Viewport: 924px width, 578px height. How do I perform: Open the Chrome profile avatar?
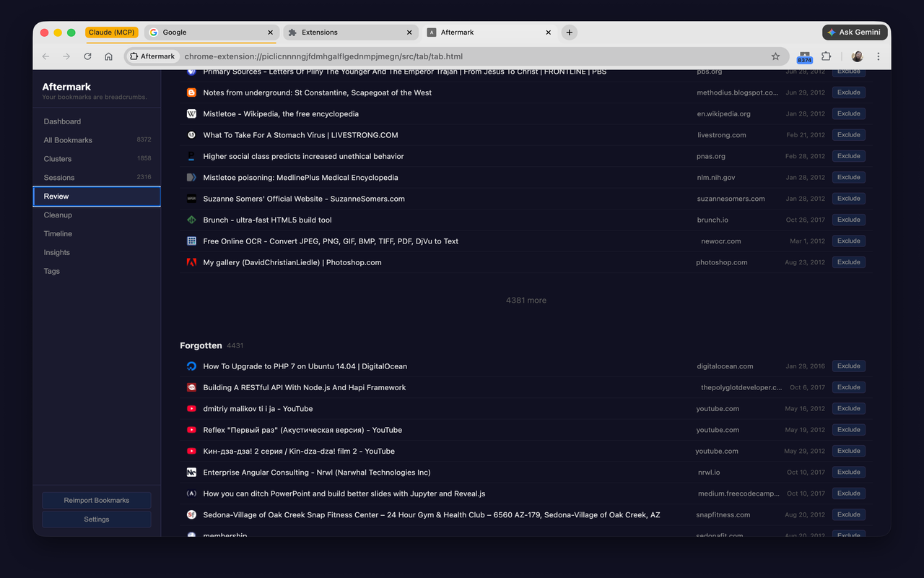(x=857, y=56)
